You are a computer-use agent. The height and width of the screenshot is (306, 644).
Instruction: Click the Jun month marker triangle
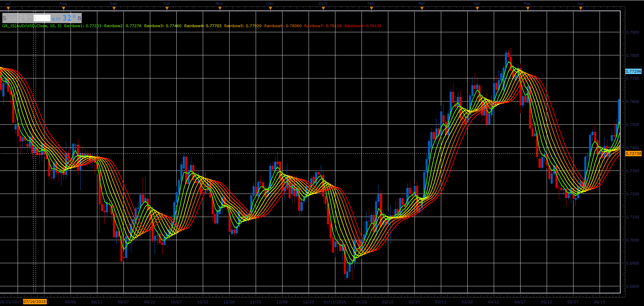(x=581, y=9)
